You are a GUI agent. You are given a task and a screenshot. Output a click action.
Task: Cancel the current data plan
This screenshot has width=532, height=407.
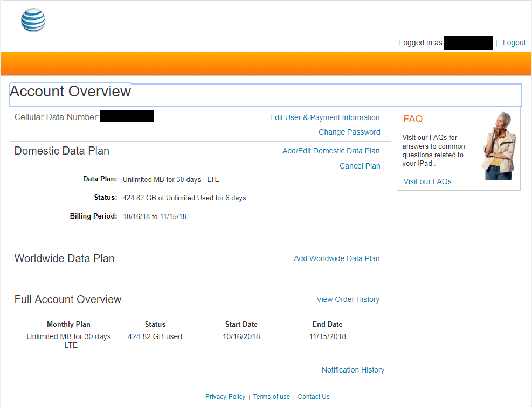coord(360,166)
